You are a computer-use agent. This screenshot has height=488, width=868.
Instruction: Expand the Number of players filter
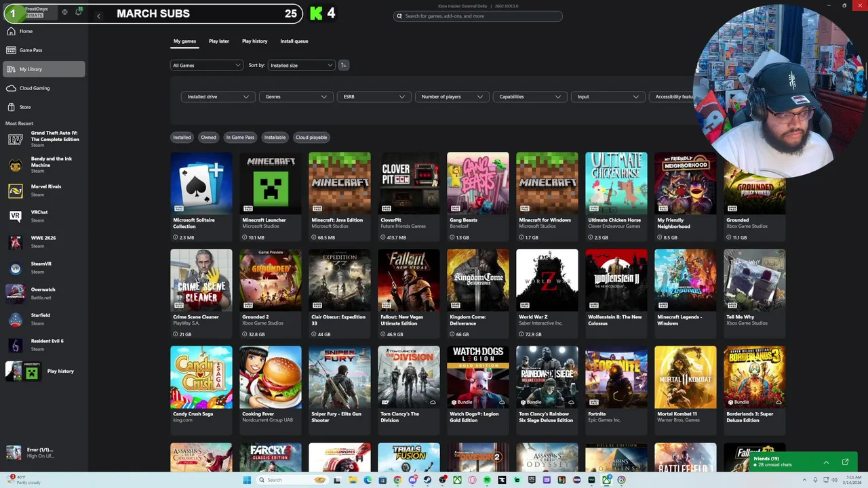(452, 97)
